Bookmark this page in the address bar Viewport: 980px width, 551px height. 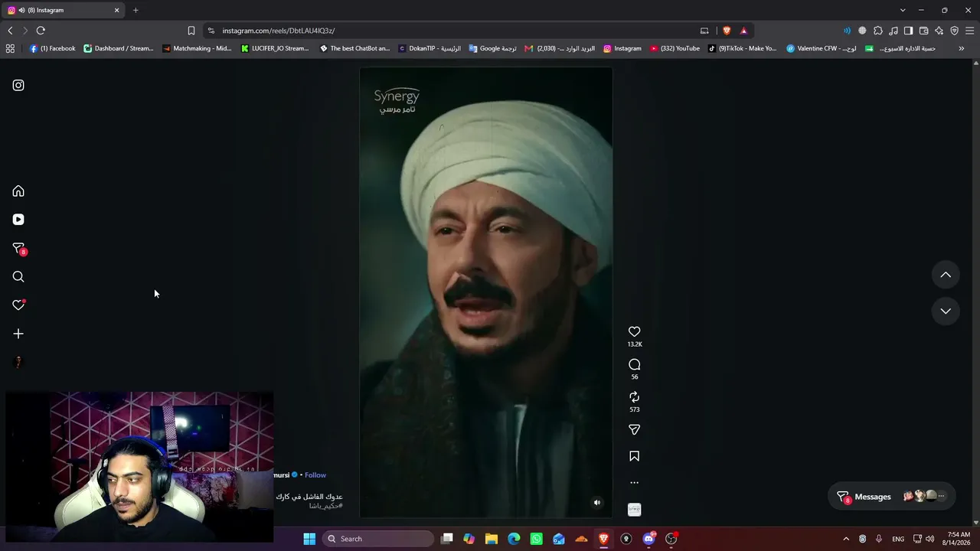point(191,31)
